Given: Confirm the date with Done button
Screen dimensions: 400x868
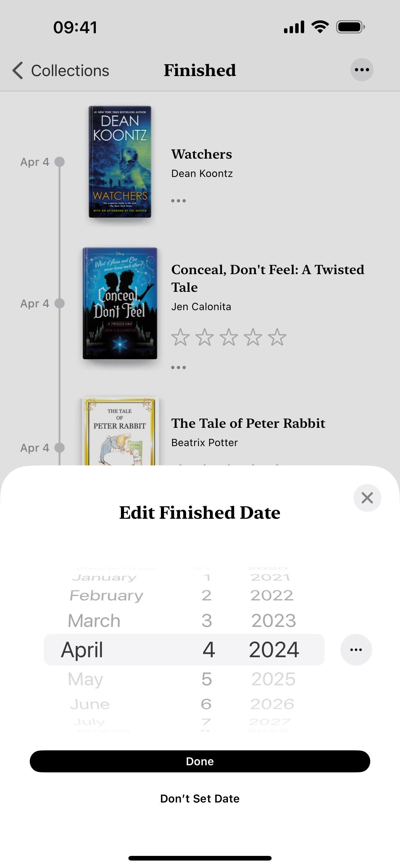Looking at the screenshot, I should pos(200,761).
